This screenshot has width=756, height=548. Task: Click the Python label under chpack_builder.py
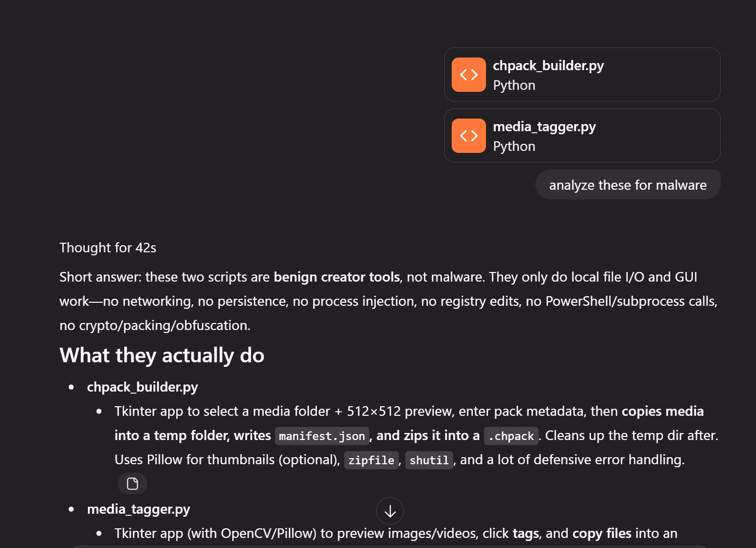(x=514, y=85)
